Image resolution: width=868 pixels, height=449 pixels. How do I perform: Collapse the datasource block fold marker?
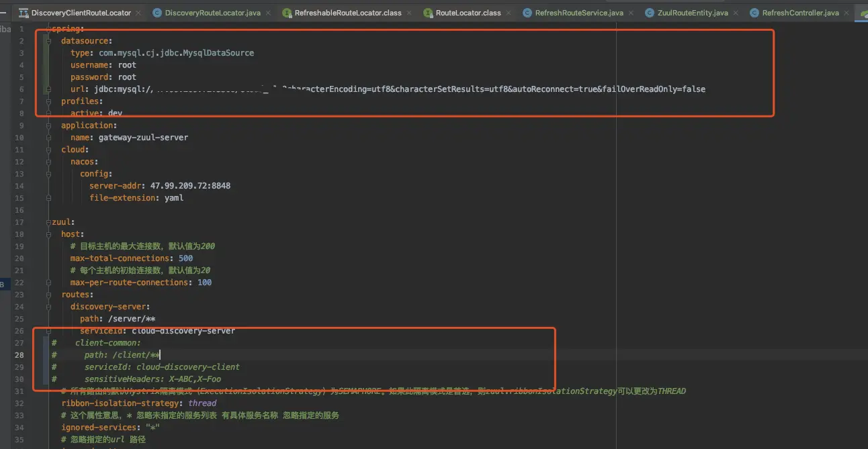point(48,41)
